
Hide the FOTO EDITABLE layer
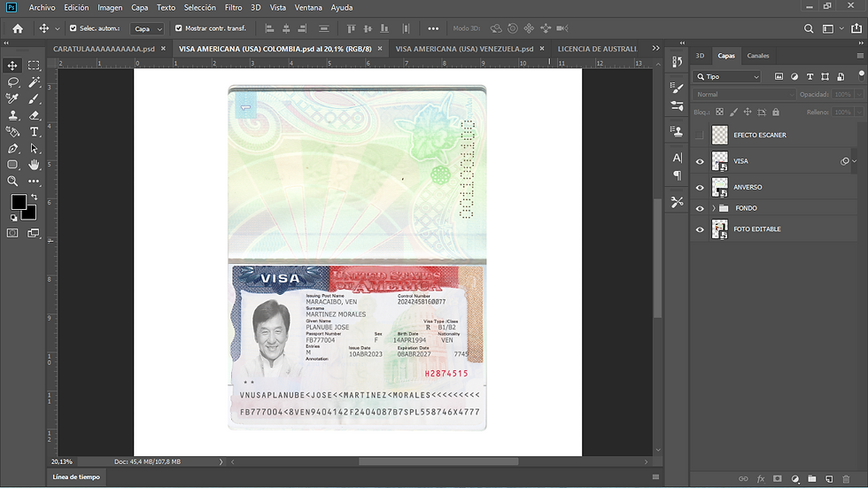coord(700,229)
